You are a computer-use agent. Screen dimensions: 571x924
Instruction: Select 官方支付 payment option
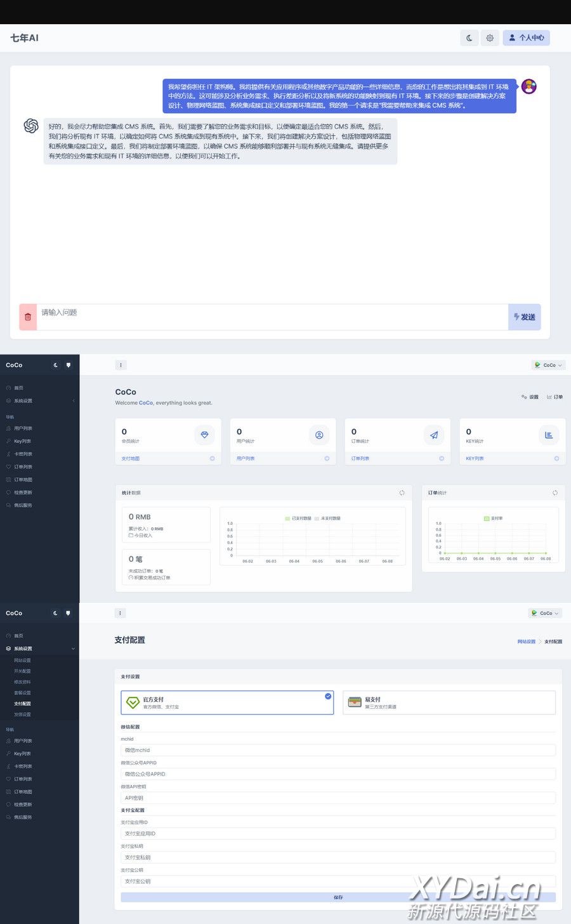click(227, 703)
